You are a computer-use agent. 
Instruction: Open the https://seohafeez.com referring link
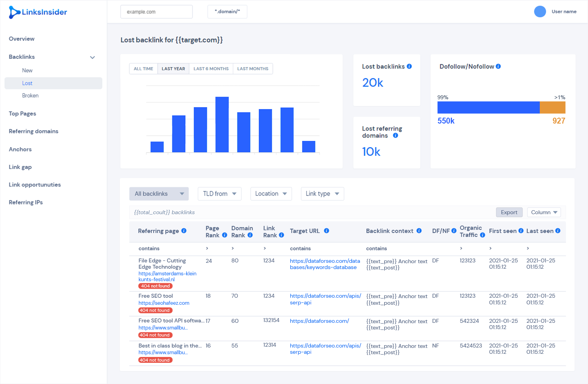pos(164,303)
